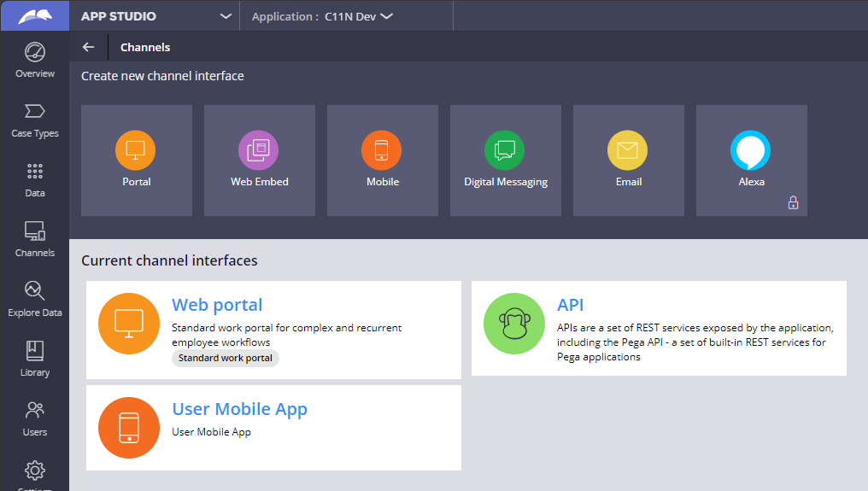Image resolution: width=868 pixels, height=491 pixels.
Task: Open Users in the left navigation
Action: [34, 418]
